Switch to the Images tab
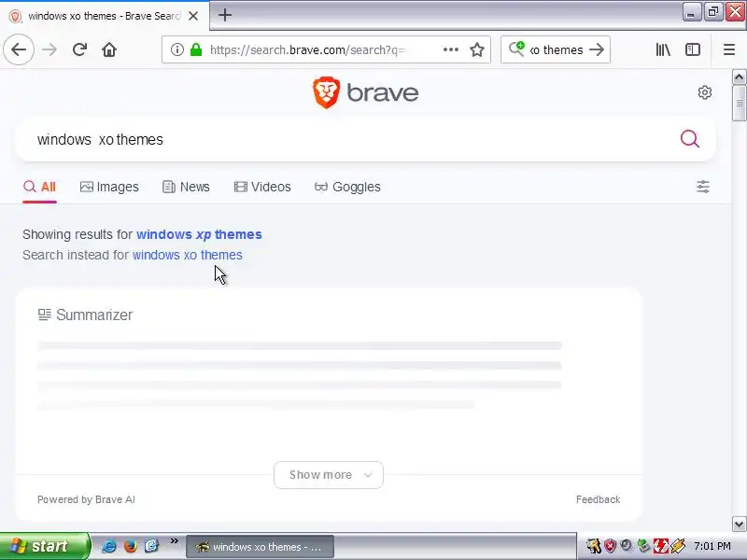The width and height of the screenshot is (747, 560). [x=109, y=187]
